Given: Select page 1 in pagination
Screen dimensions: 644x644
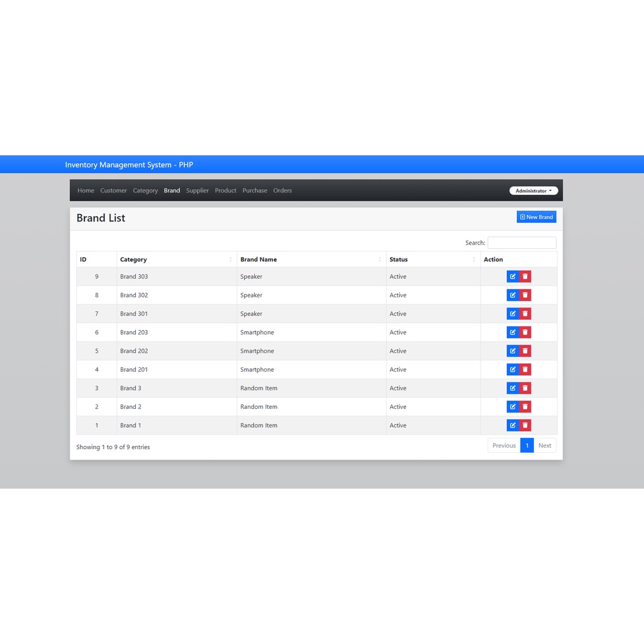Looking at the screenshot, I should click(527, 445).
